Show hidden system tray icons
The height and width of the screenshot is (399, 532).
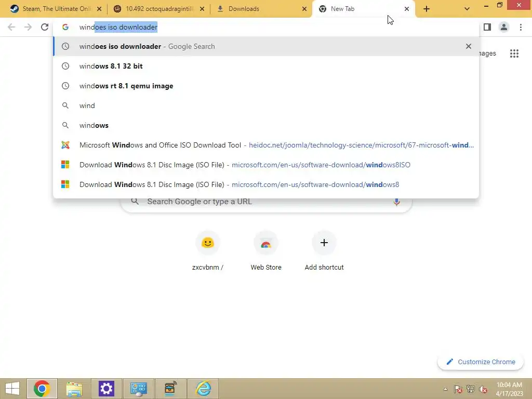point(445,389)
